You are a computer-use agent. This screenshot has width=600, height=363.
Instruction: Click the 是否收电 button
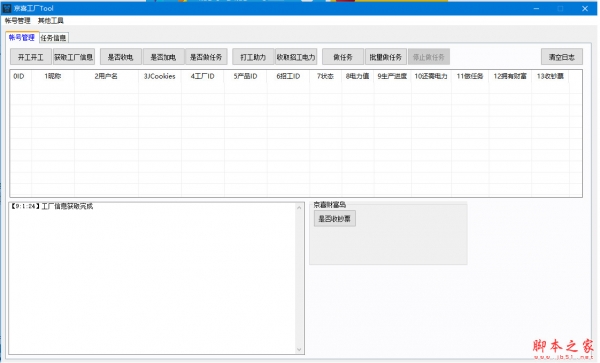(121, 57)
